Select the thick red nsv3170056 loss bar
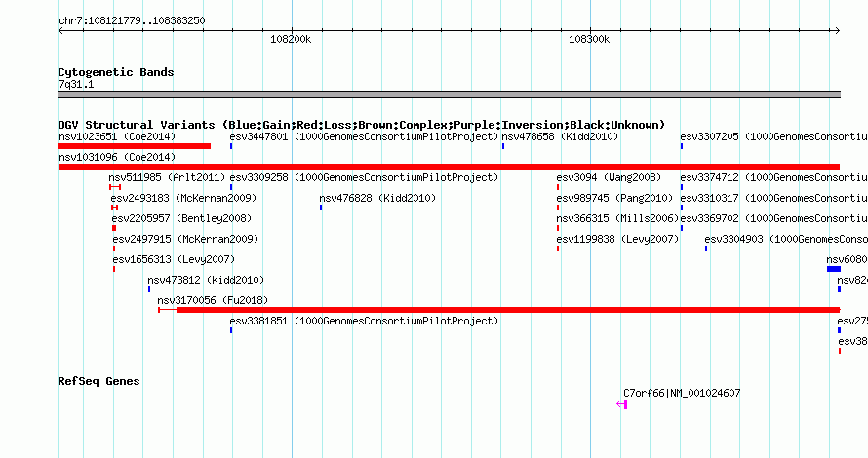Viewport: 868px width, 458px height. [x=508, y=310]
